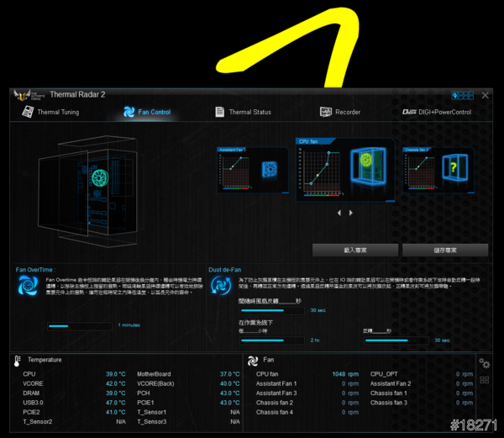Screen dimensions: 504x438
Task: Click the 載入專案 load profile button
Action: [x=355, y=251]
